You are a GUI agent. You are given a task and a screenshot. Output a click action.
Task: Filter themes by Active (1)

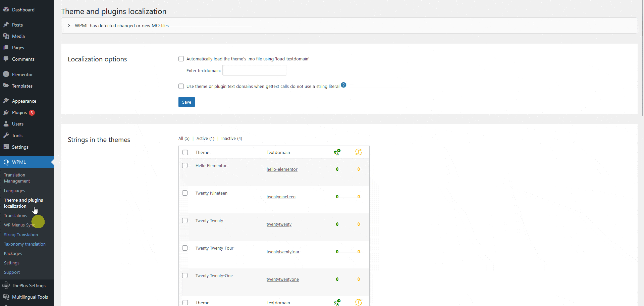click(205, 138)
